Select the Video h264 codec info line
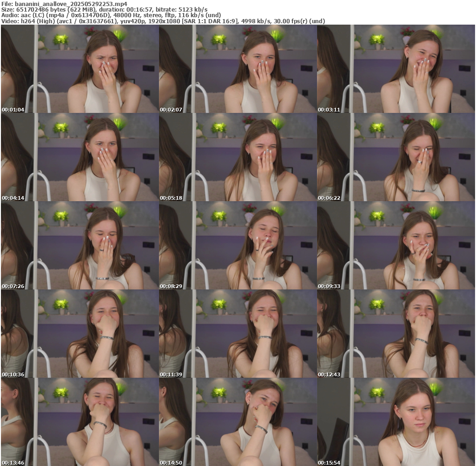476x466 pixels. 163,21
